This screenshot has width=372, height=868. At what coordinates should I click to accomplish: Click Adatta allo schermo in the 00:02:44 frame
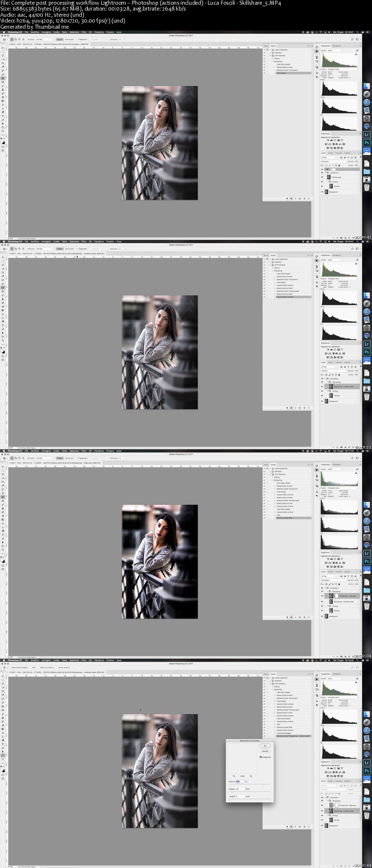click(x=47, y=667)
